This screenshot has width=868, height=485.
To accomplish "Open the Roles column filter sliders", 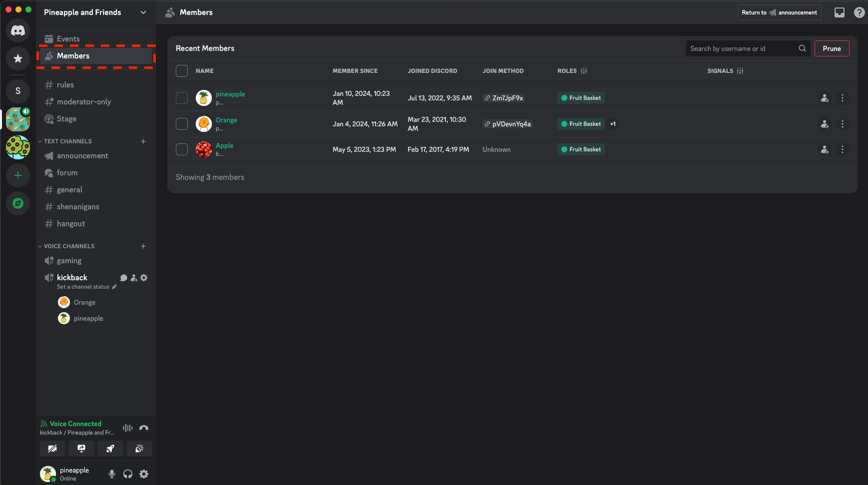I will [584, 71].
